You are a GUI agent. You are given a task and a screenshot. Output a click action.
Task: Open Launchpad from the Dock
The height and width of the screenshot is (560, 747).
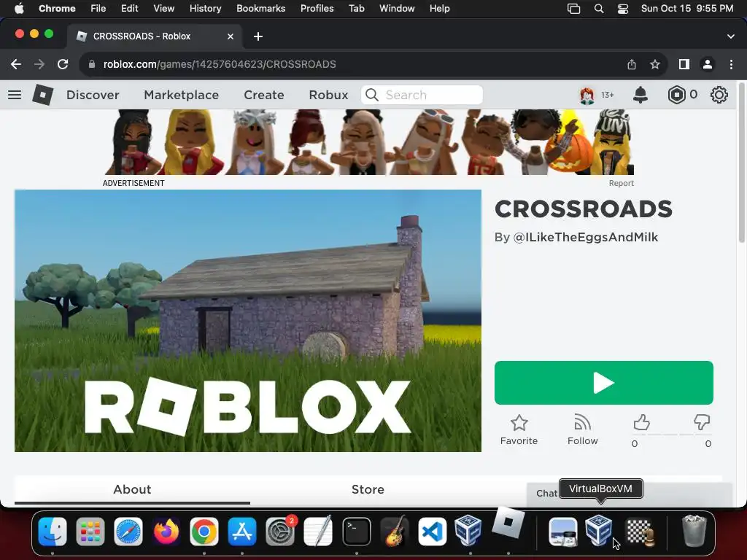pos(90,532)
